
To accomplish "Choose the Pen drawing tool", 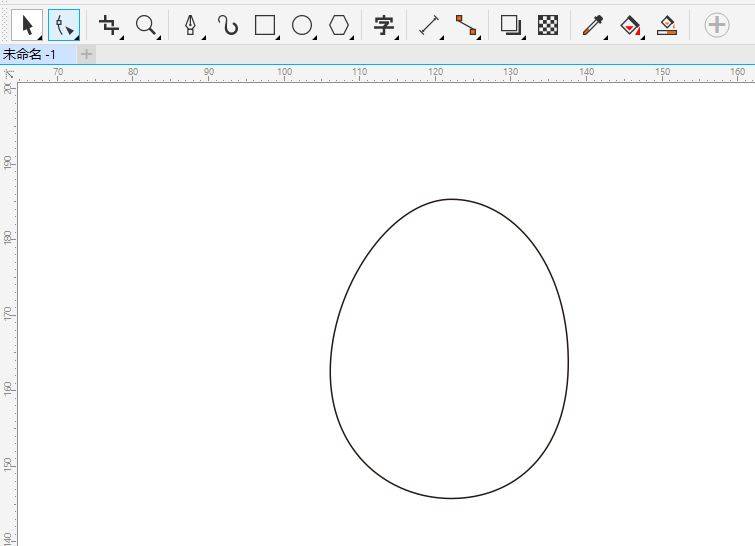I will (x=190, y=25).
